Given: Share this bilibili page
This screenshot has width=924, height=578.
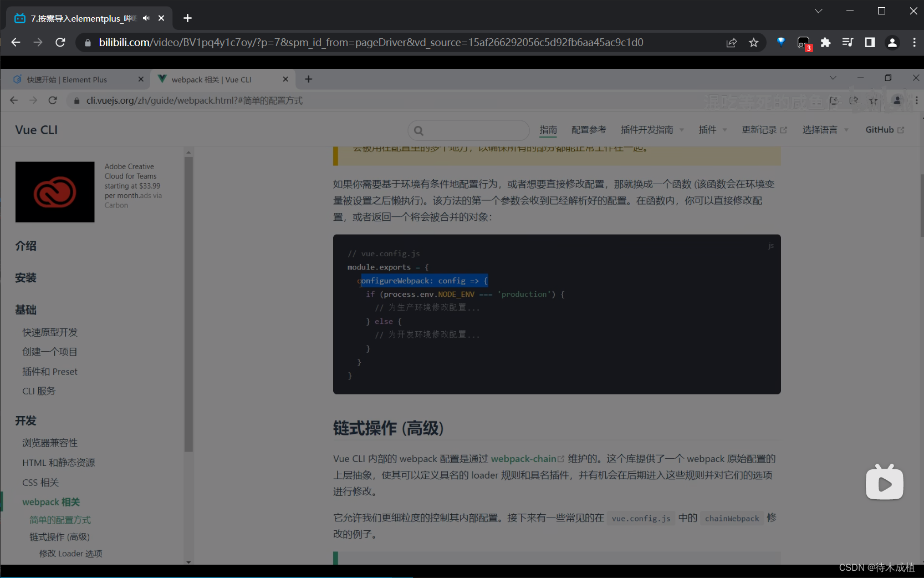Looking at the screenshot, I should pos(732,43).
